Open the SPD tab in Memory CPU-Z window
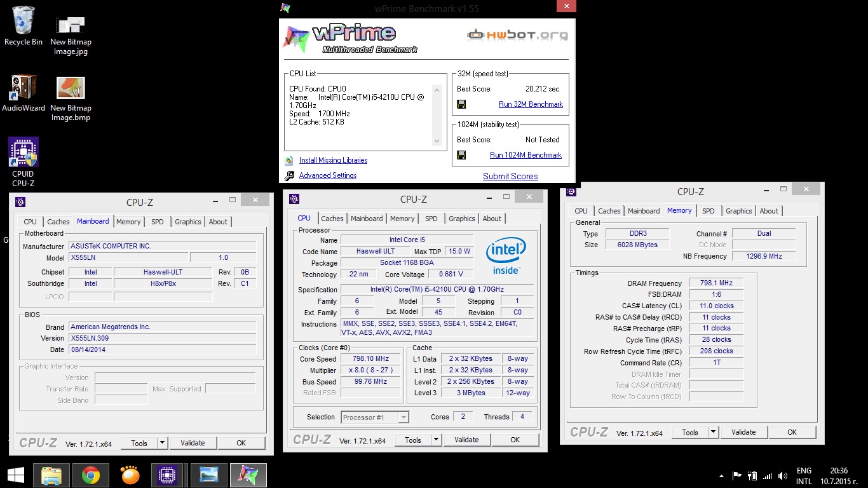The width and height of the screenshot is (868, 488). (709, 211)
